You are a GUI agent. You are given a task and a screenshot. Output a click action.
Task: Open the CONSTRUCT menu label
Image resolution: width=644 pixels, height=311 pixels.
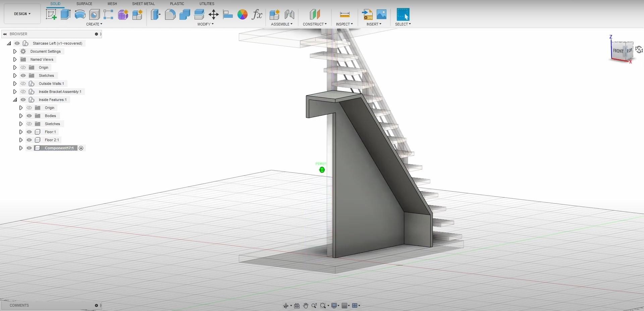[x=315, y=24]
